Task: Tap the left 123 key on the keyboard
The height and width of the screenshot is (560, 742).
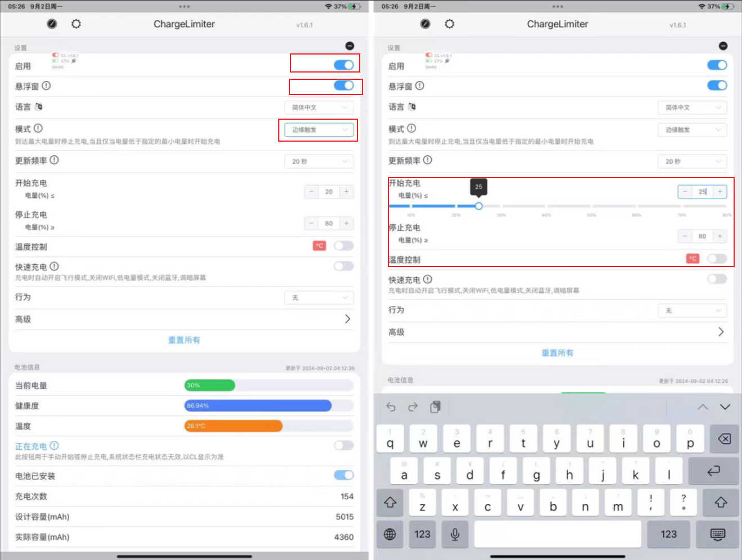Action: click(423, 534)
